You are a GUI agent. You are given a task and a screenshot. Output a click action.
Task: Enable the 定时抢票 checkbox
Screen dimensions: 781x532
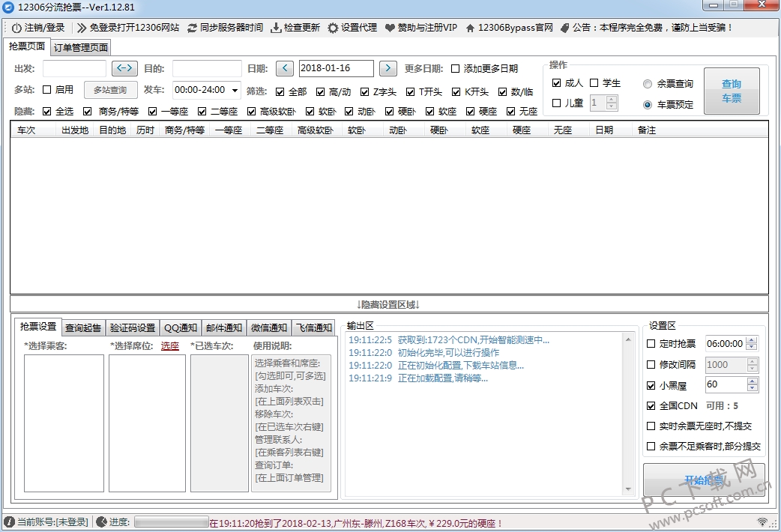coord(651,344)
